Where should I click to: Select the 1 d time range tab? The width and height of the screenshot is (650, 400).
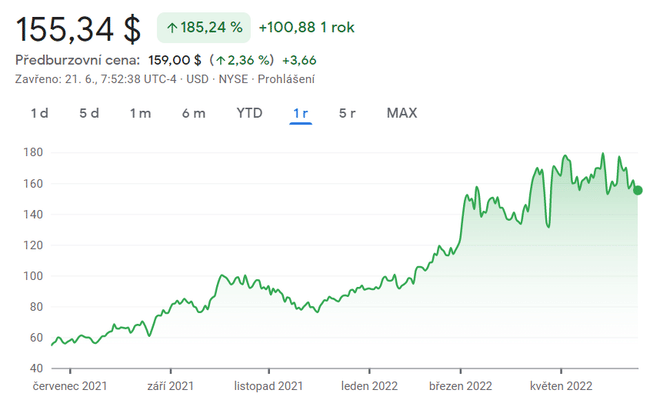(39, 113)
